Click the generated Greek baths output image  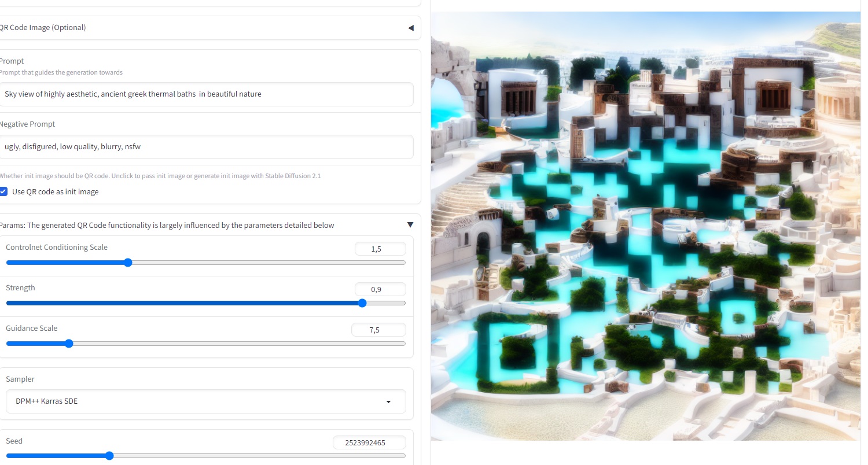(645, 226)
